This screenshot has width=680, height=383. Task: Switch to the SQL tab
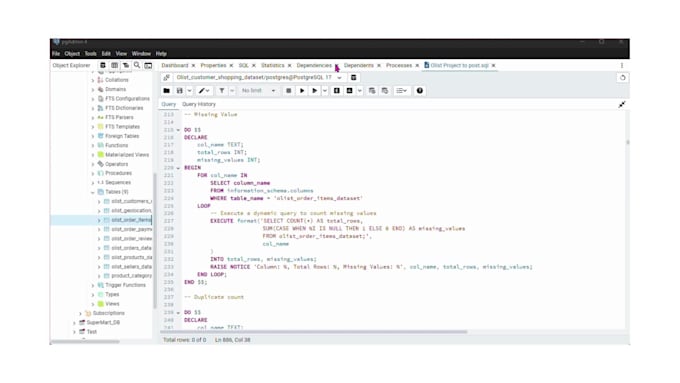pos(244,65)
